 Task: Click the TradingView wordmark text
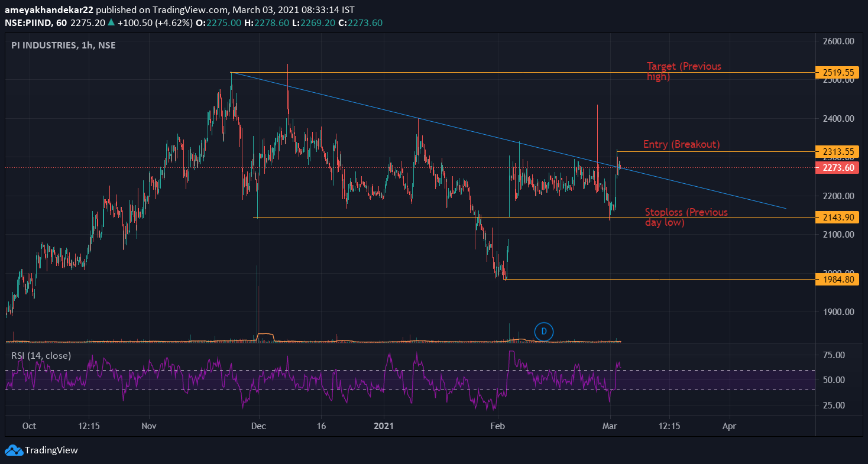click(x=51, y=450)
